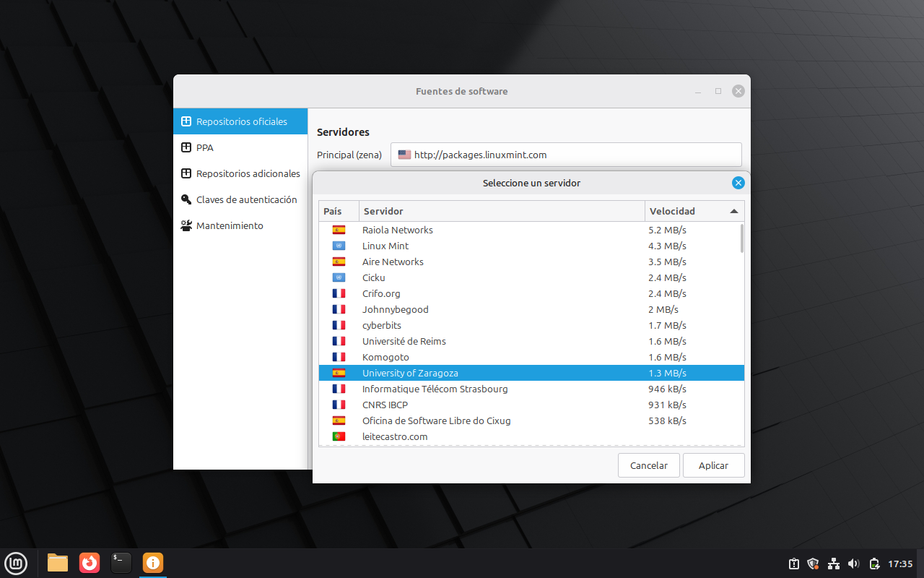Viewport: 924px width, 578px height.
Task: Click the French flag beside Université de Reims
Action: pyautogui.click(x=339, y=341)
